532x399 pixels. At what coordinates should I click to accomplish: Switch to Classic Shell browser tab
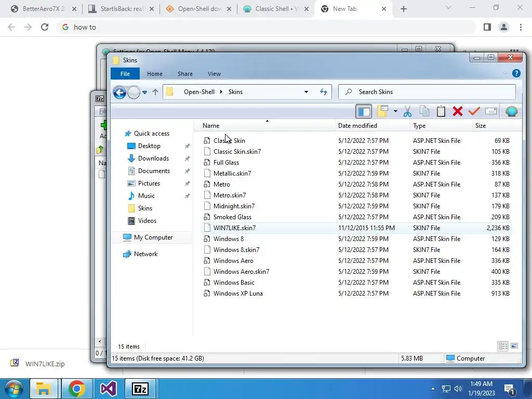[275, 9]
